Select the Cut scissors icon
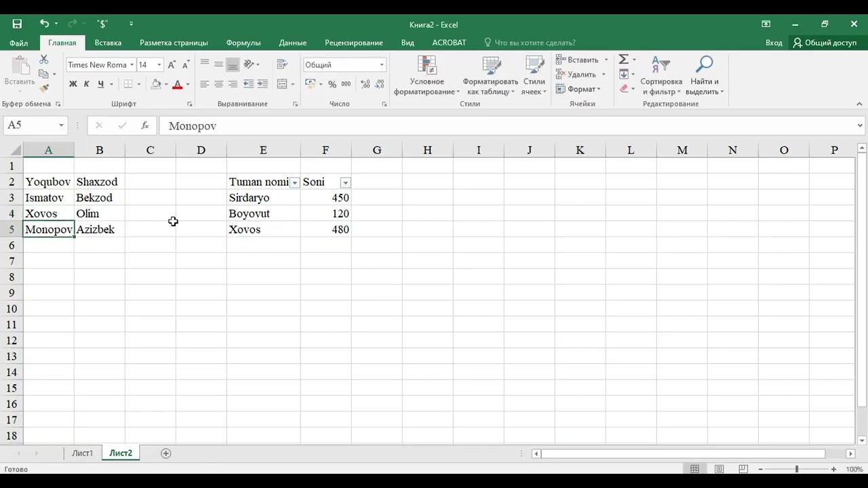This screenshot has height=488, width=868. click(x=44, y=60)
